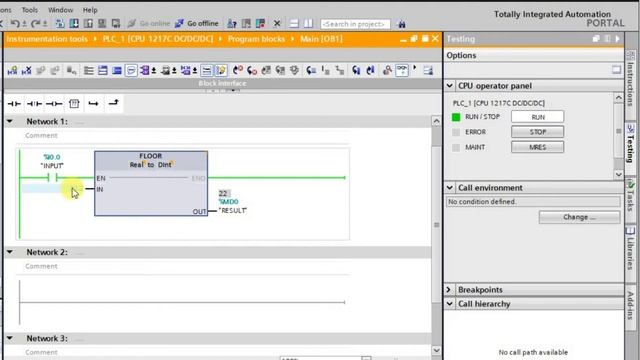Collapse the CPU operator panel section
The height and width of the screenshot is (360, 640).
click(449, 86)
